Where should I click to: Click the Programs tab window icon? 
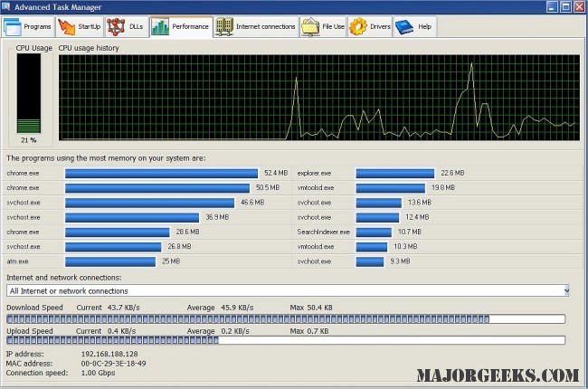[13, 27]
